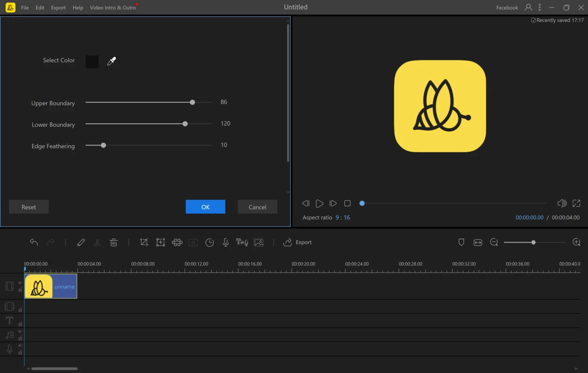
Task: Click the Reset button
Action: tap(28, 207)
